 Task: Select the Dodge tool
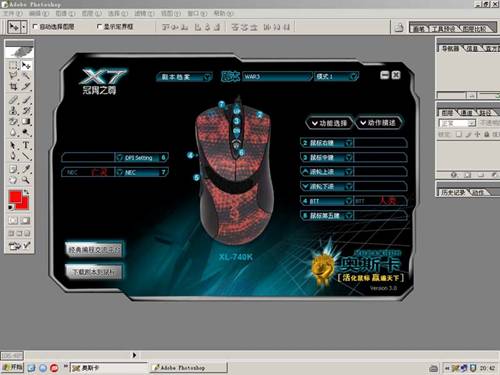pos(26,132)
